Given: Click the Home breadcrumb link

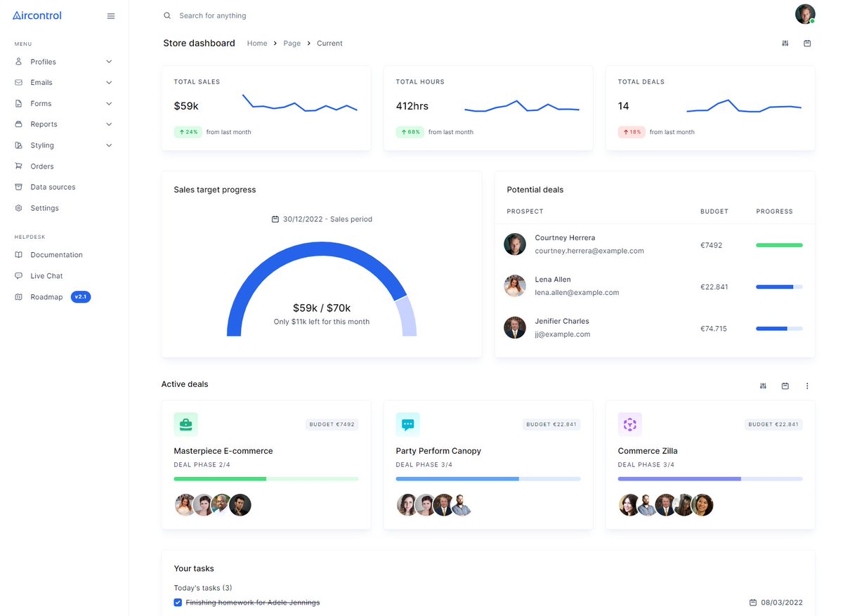Looking at the screenshot, I should 257,43.
